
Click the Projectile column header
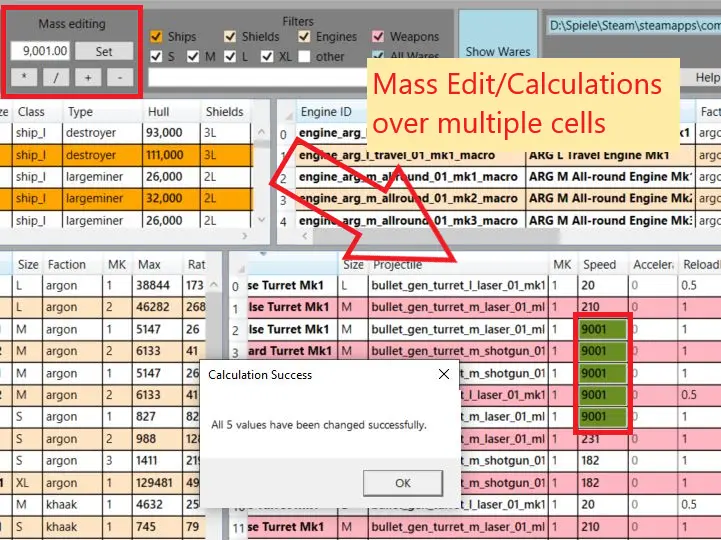[x=458, y=264]
